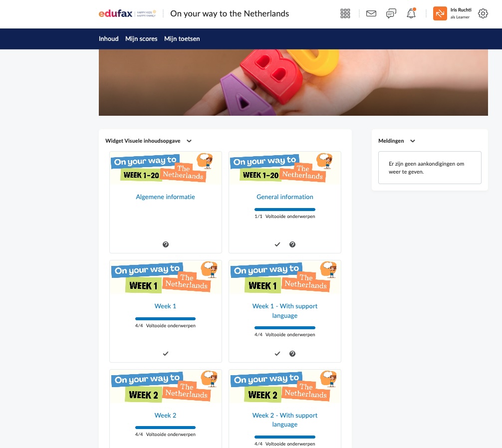Open the Week 2 module link
The image size is (502, 448).
[x=165, y=415]
